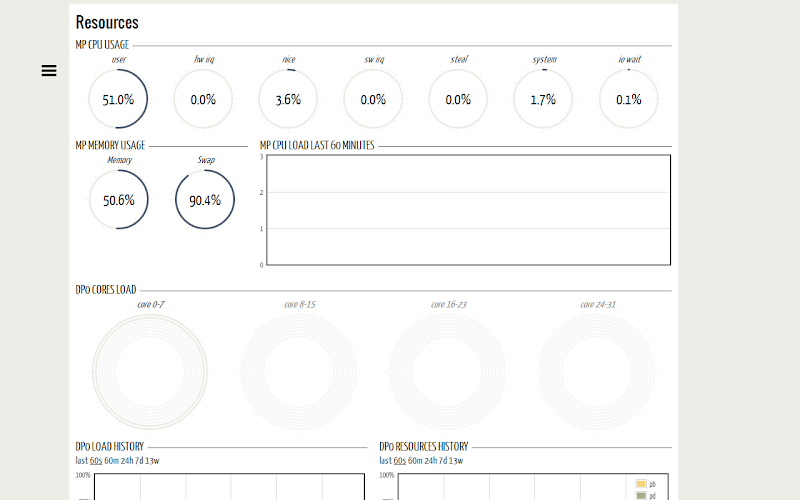Click the 50.6% memory value
The height and width of the screenshot is (500, 800).
point(119,201)
